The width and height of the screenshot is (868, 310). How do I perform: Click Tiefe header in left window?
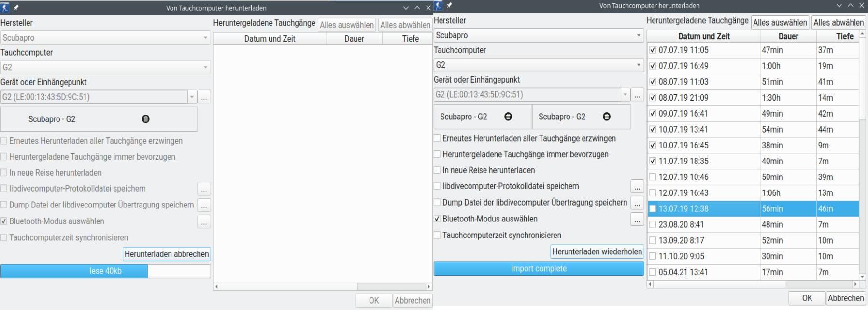click(x=407, y=39)
